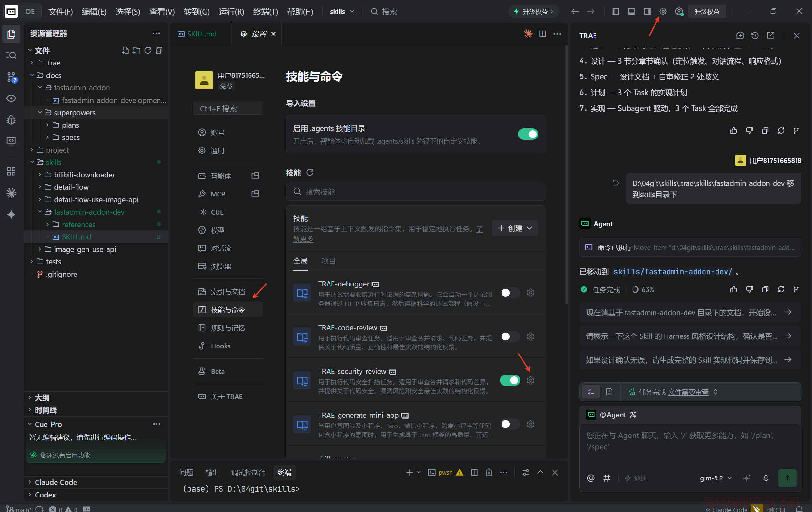Click the # context icon in chat
The image size is (812, 512).
pos(606,478)
